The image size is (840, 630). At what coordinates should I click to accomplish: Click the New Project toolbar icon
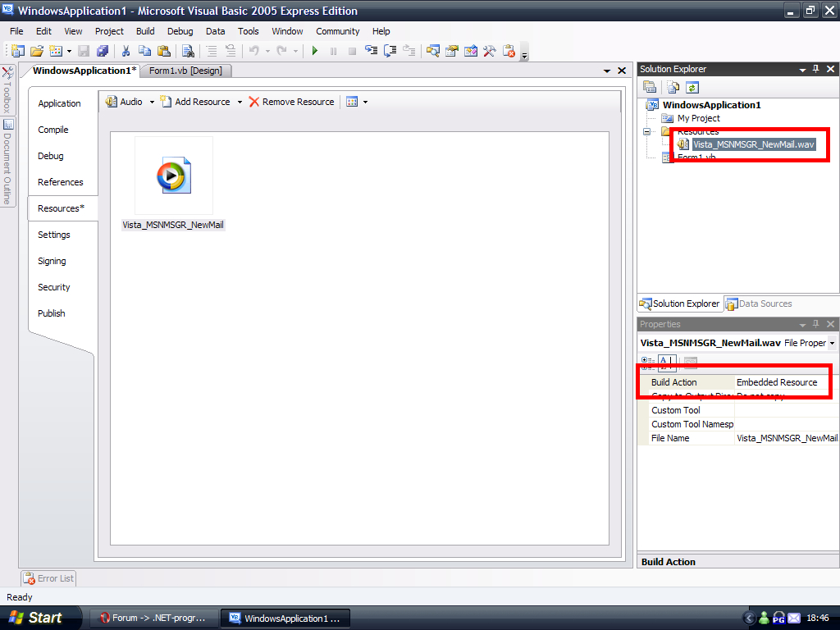tap(18, 51)
